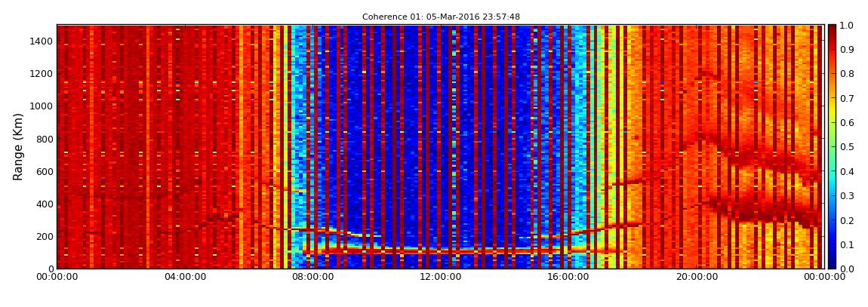The image size is (868, 307).
Task: Click the 1.0 colorbar tick label
Action: tap(847, 26)
